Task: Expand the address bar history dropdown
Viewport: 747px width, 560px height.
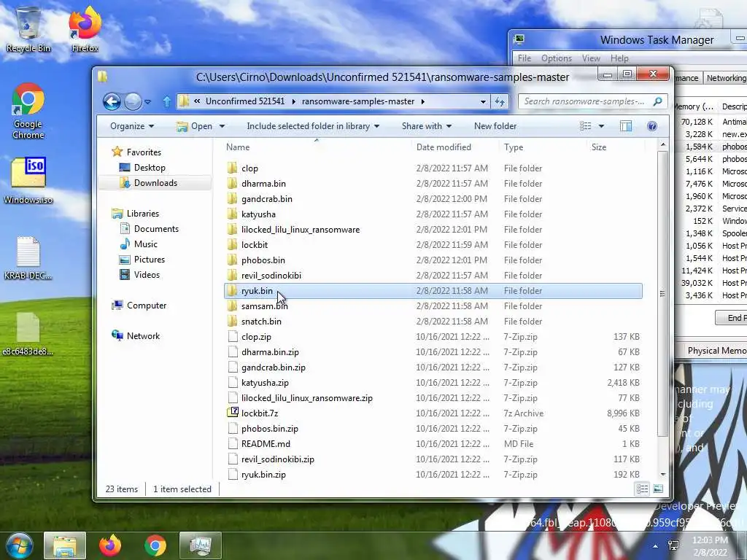Action: 483,101
